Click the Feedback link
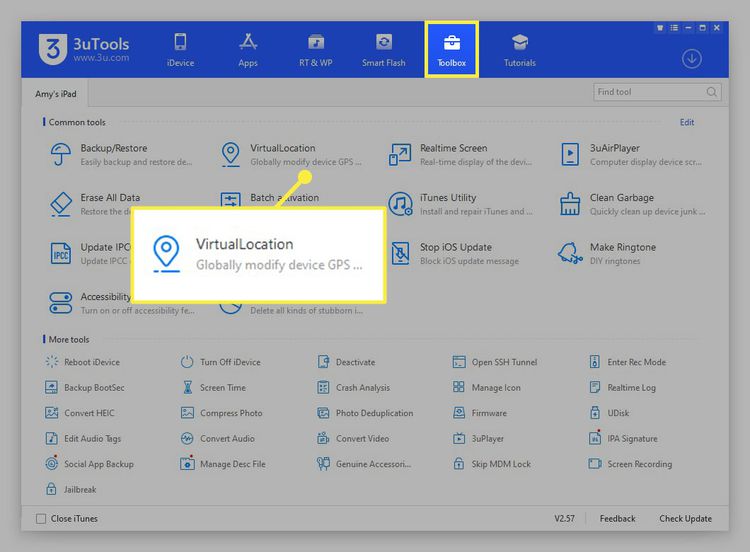 [618, 519]
